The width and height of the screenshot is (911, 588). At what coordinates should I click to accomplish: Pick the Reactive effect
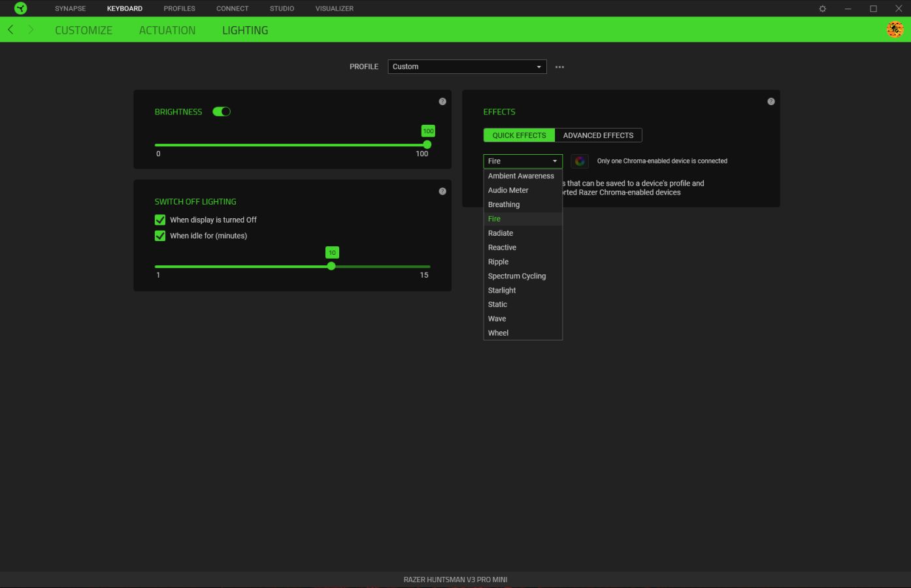[x=523, y=248]
